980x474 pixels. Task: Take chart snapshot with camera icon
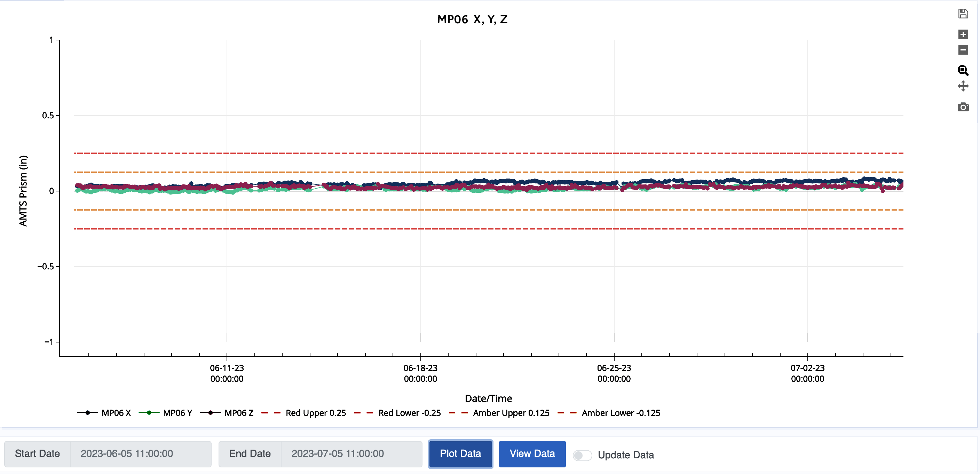(963, 107)
